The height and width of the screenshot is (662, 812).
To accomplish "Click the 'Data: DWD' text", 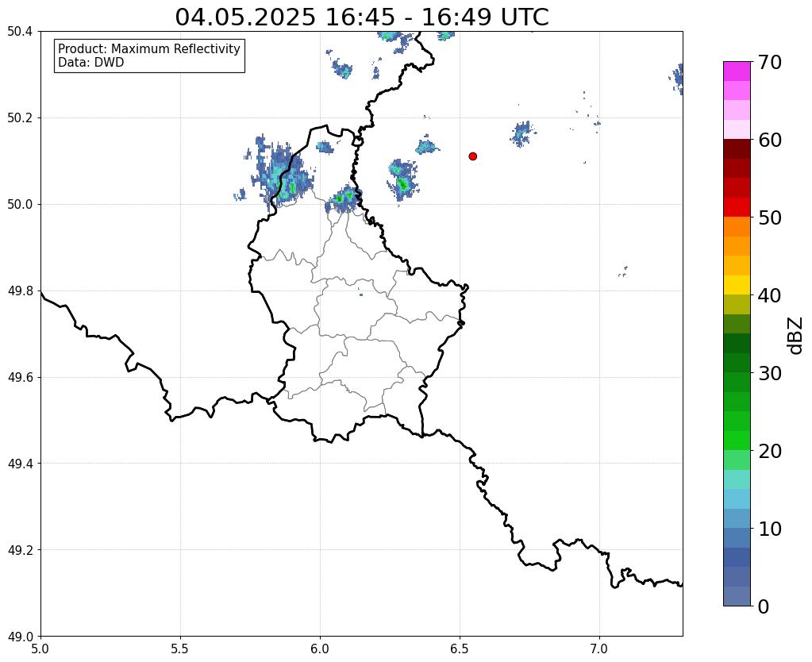I will [x=91, y=63].
